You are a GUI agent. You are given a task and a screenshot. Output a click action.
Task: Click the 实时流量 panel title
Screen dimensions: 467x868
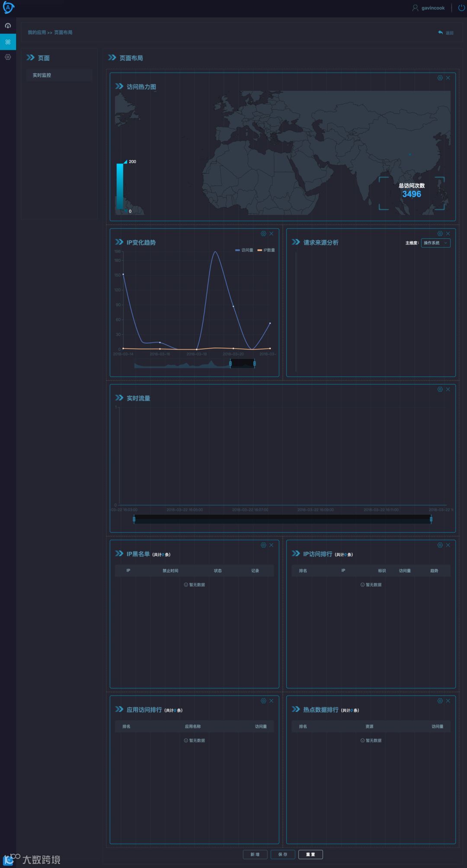138,398
